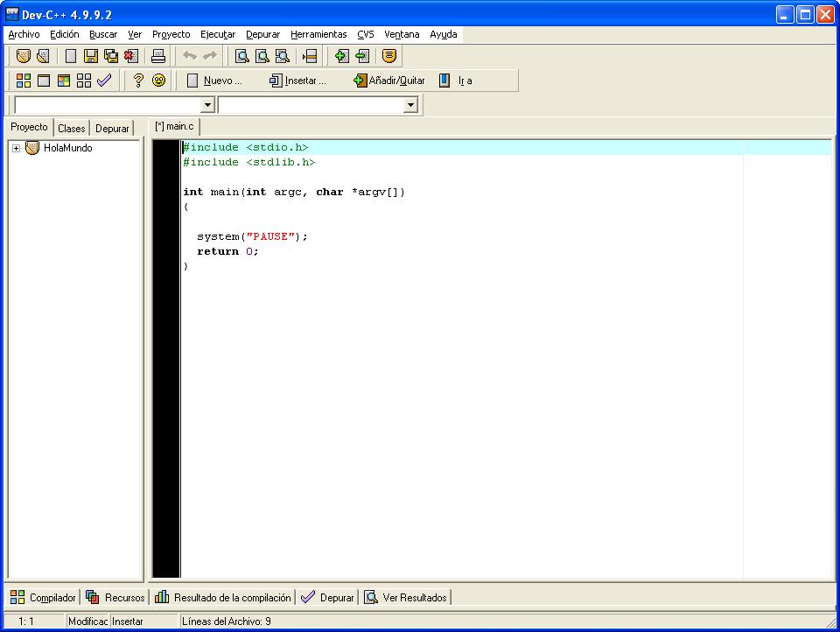This screenshot has height=632, width=840.
Task: Click the yellow smiley About icon
Action: [158, 81]
